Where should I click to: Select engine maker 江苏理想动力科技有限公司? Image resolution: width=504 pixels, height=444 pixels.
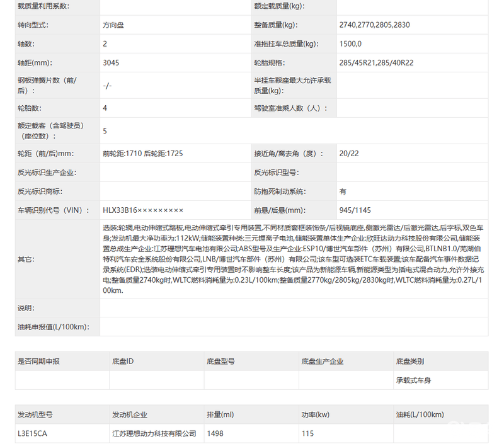pyautogui.click(x=154, y=434)
